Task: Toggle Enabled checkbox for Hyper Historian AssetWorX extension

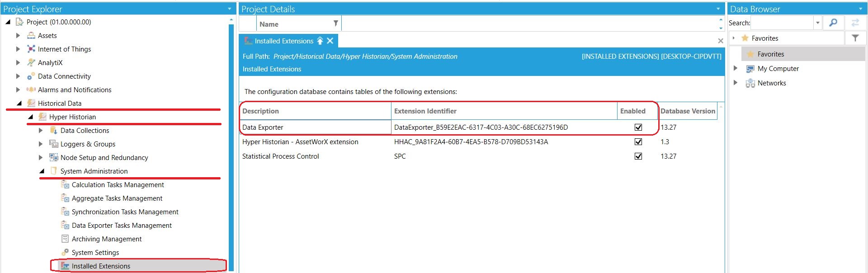Action: click(x=638, y=142)
